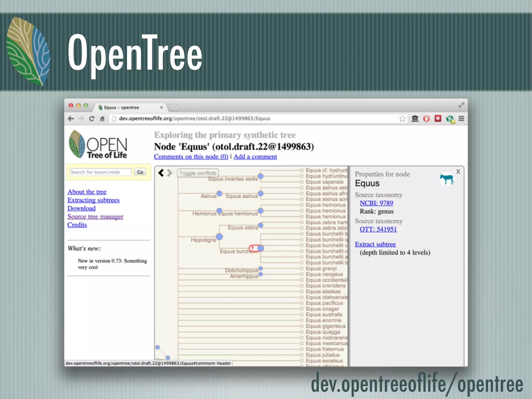532x399 pixels.
Task: Click the Hippotigris node circle
Action: click(x=219, y=237)
